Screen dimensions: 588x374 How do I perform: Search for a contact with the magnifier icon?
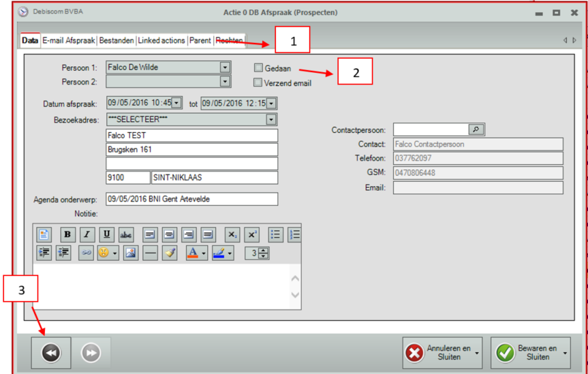[x=476, y=129]
